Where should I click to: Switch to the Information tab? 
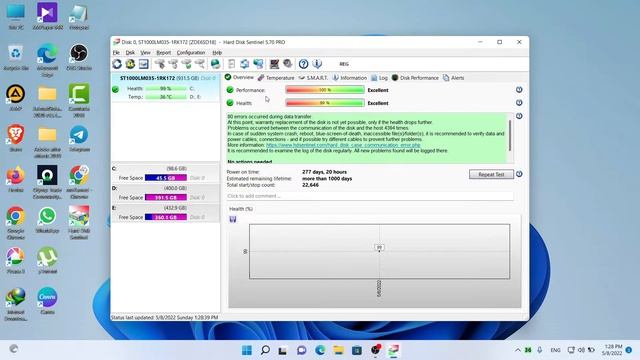coord(349,78)
